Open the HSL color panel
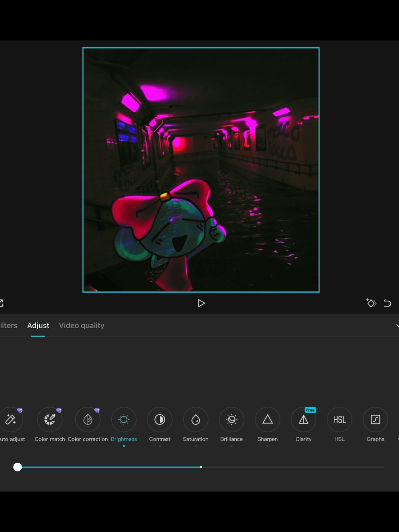This screenshot has height=532, width=399. [x=339, y=420]
